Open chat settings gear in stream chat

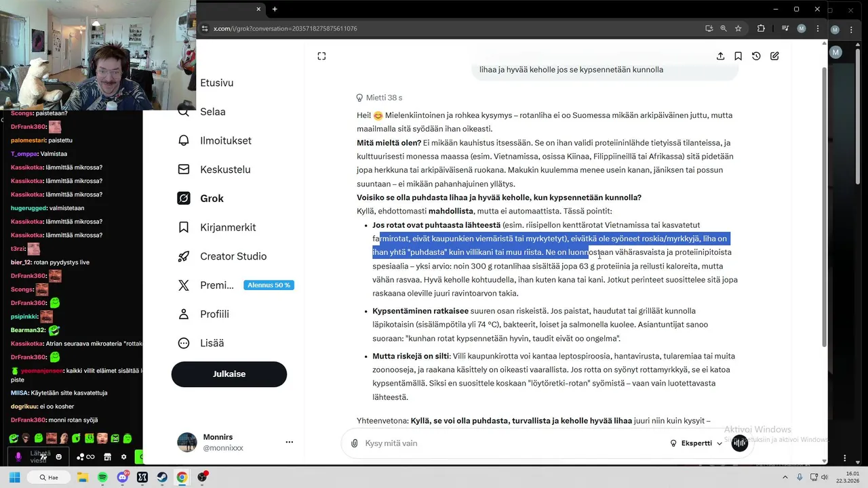click(123, 457)
